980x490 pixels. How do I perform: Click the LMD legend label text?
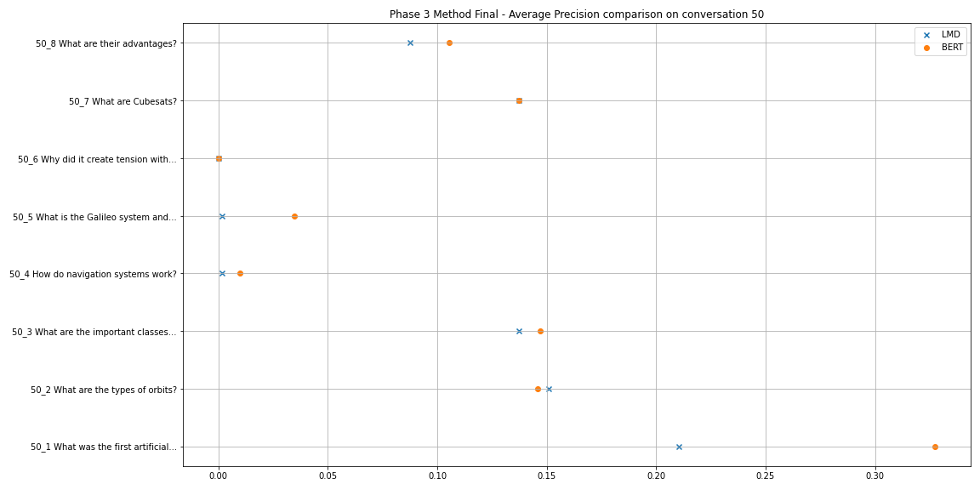click(950, 35)
